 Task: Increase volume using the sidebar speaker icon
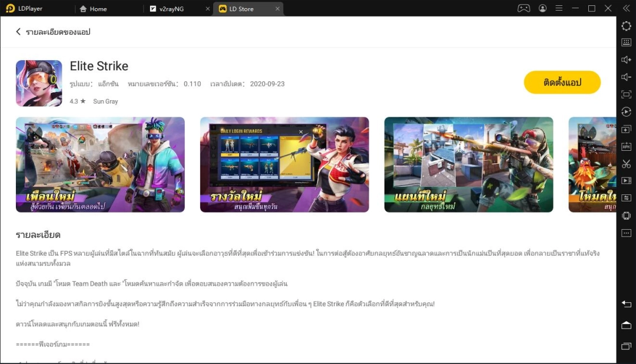pyautogui.click(x=627, y=59)
